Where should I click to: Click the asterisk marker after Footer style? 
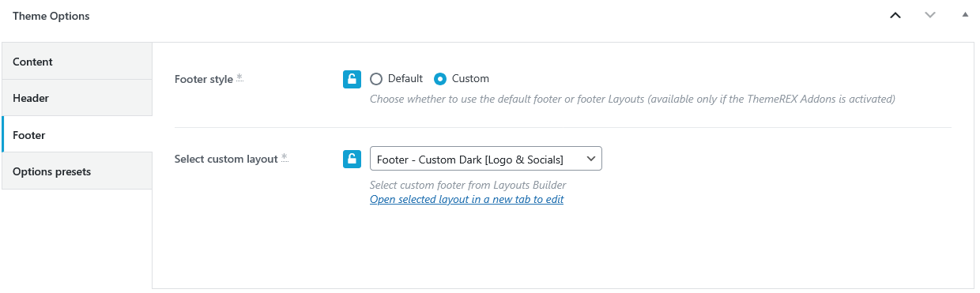239,77
